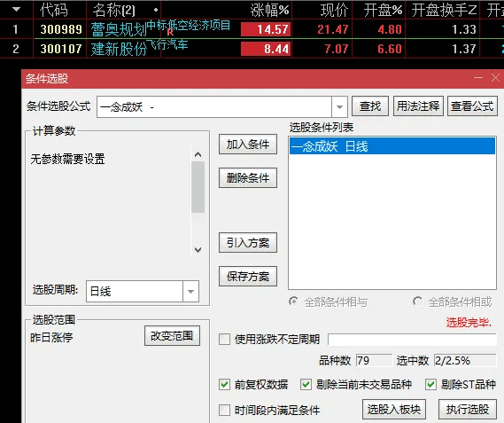Viewport: 504px width, 423px height.
Task: Click the 计算参数 scrollbar thumb
Action: point(198,187)
